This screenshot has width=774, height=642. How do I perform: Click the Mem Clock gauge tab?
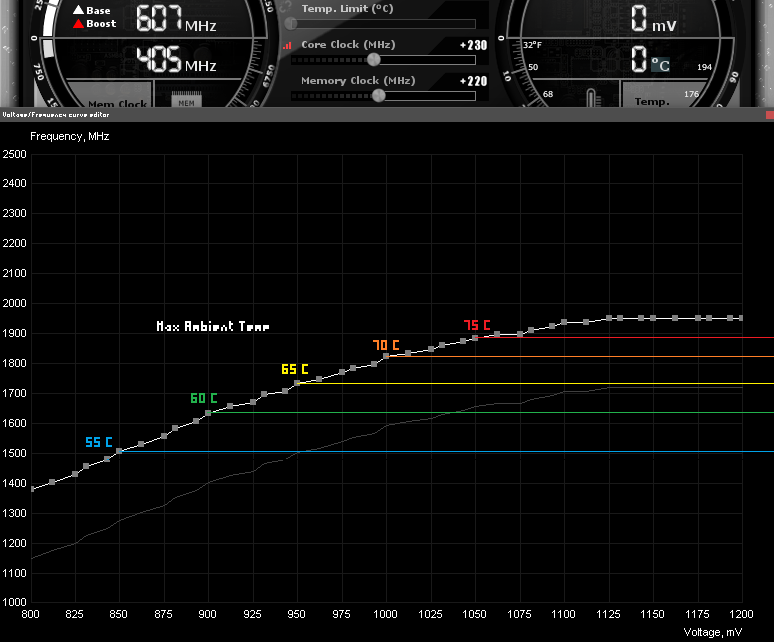click(x=110, y=95)
